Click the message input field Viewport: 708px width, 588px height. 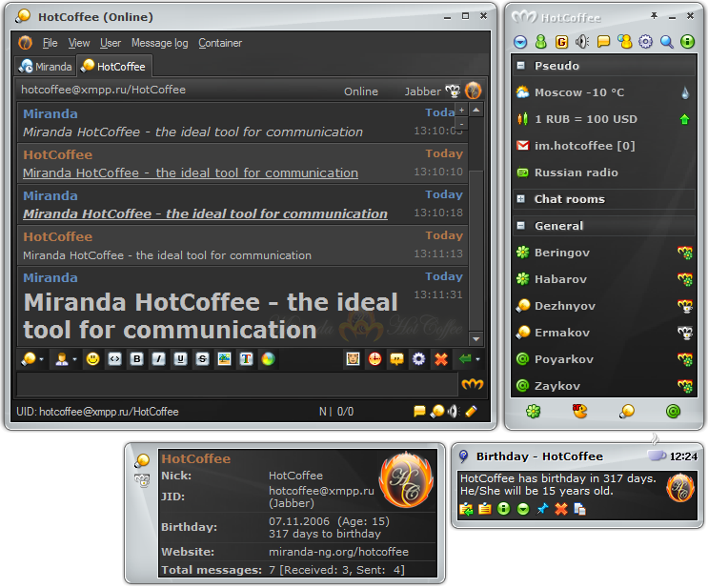(237, 385)
